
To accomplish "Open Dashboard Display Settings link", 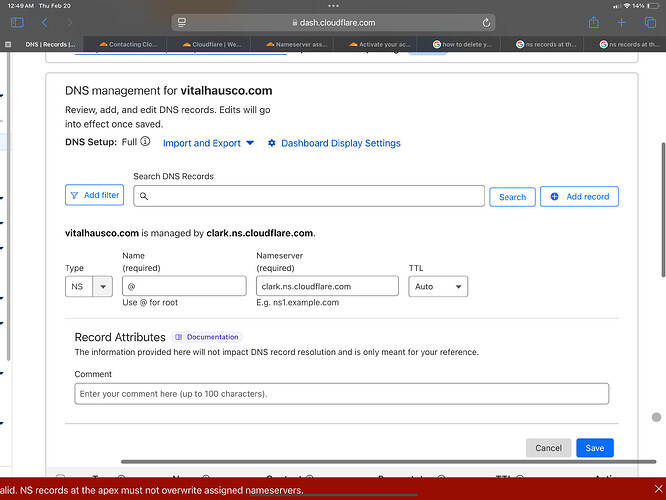I will click(341, 143).
